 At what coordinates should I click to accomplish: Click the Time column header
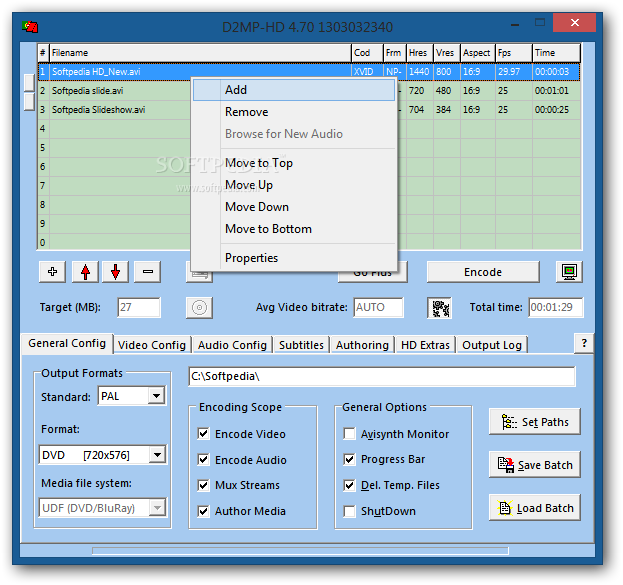(556, 53)
